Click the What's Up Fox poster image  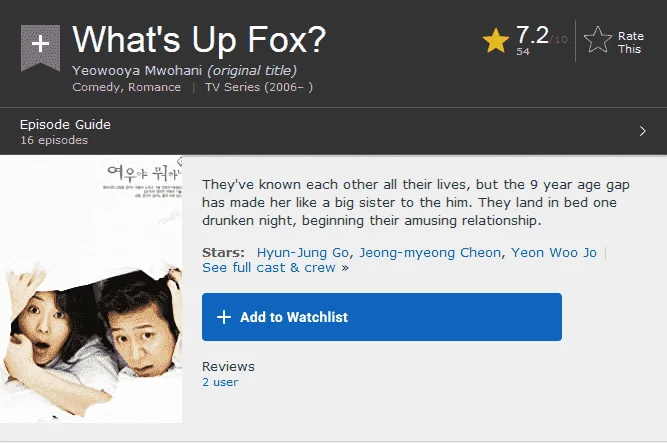coord(91,289)
